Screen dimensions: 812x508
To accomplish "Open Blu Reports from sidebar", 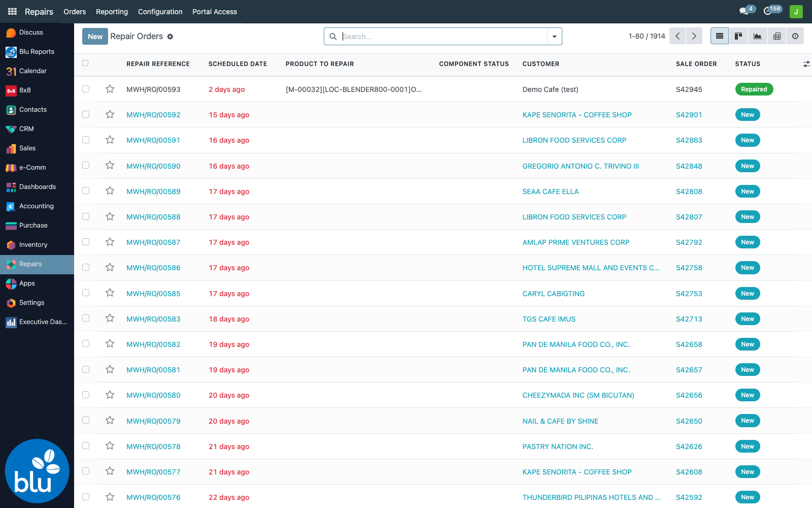I will coord(37,52).
